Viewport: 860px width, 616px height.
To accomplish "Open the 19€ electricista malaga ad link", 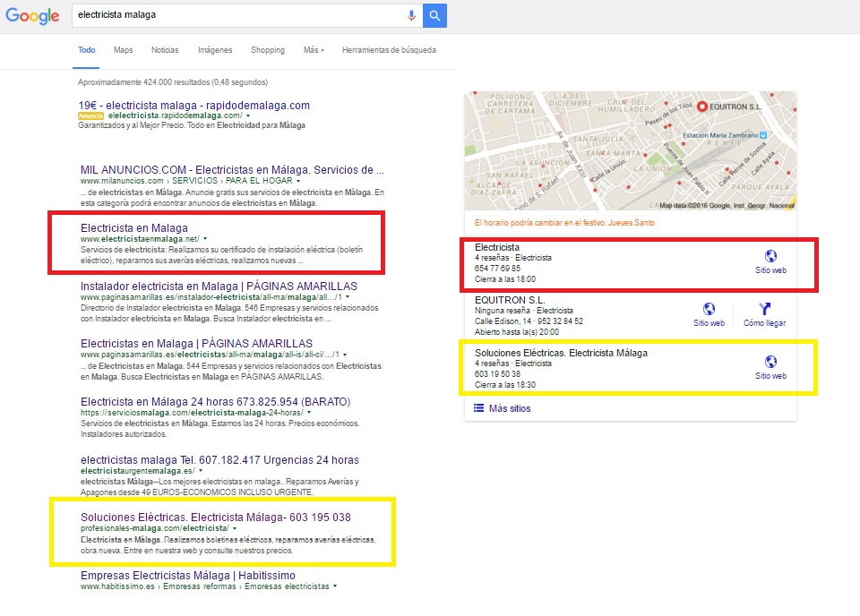I will click(x=193, y=106).
